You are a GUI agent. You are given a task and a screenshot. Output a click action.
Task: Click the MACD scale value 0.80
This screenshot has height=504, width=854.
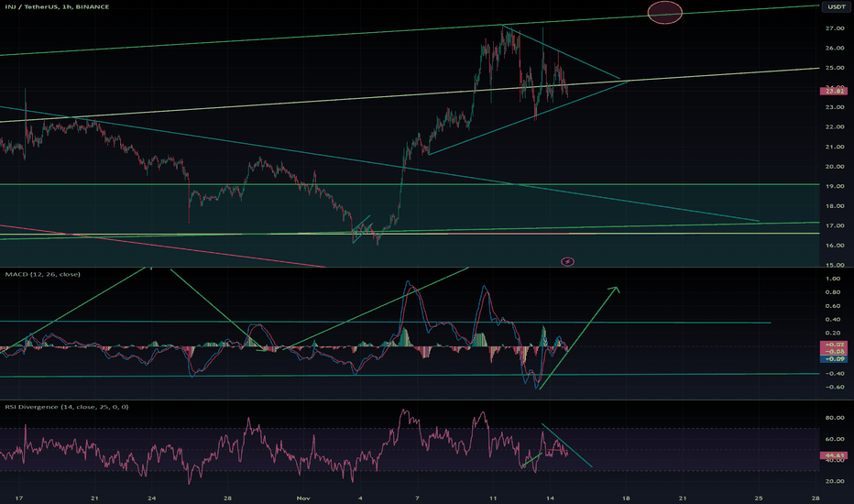click(833, 292)
